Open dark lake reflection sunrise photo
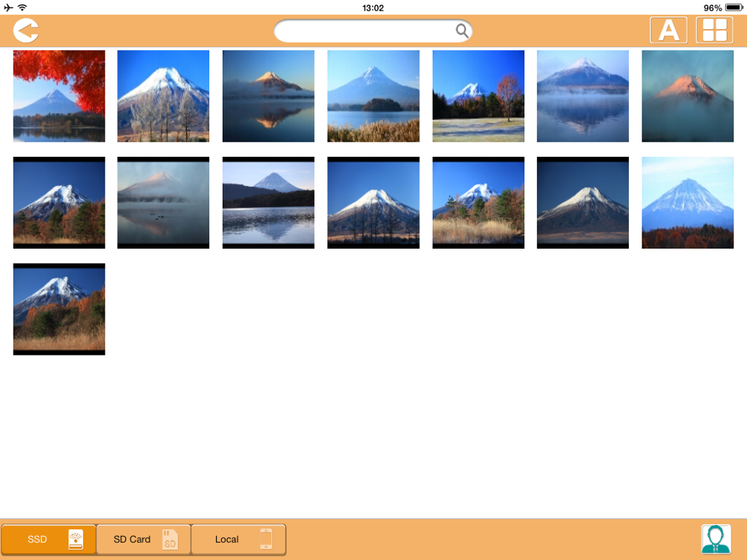This screenshot has width=747, height=560. (268, 96)
